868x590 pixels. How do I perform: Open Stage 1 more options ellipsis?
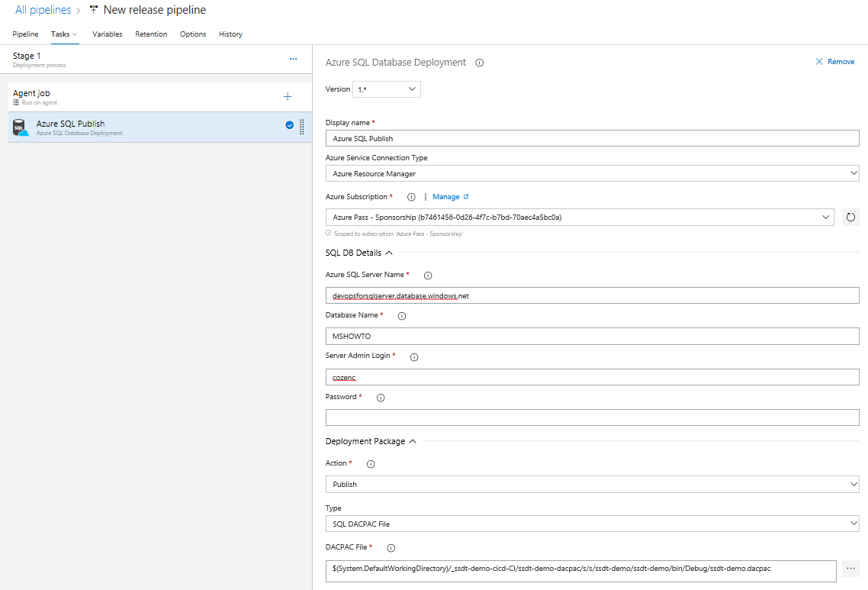(x=294, y=59)
